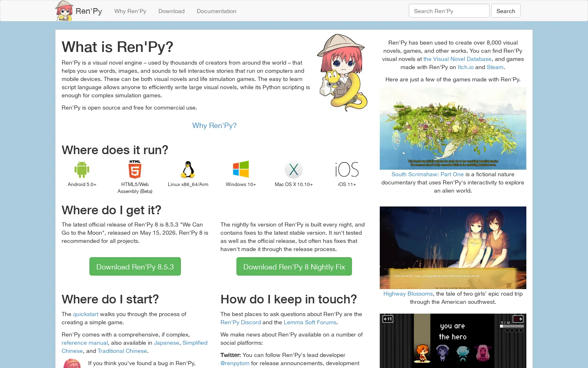Click the 'Where does it run?' heading
The width and height of the screenshot is (588, 368).
coord(115,150)
